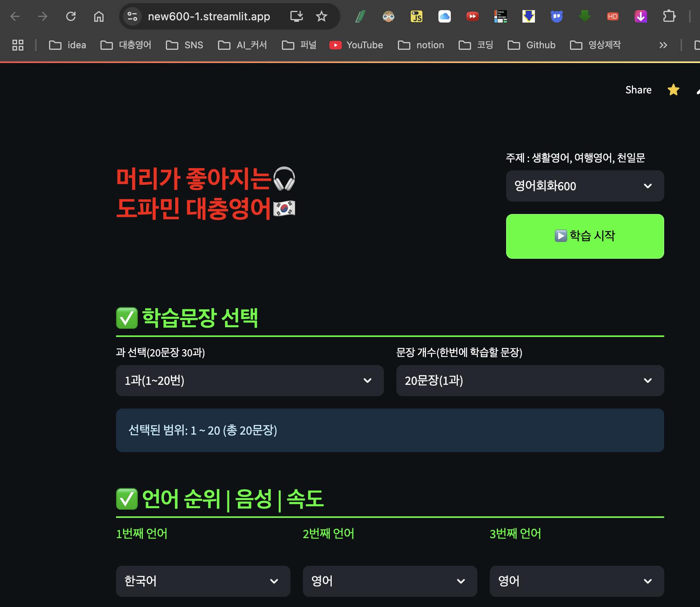This screenshot has width=700, height=607.
Task: Open the idea bookmark folder
Action: click(68, 45)
